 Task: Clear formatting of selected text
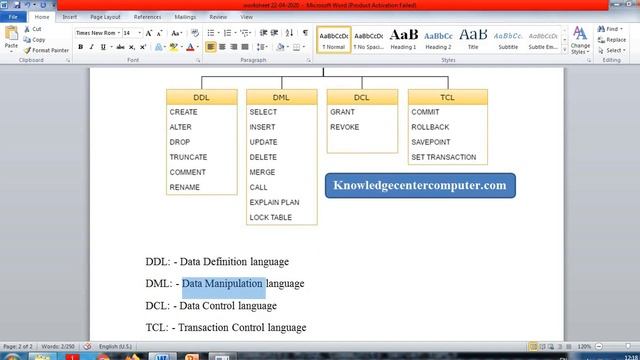[x=195, y=33]
